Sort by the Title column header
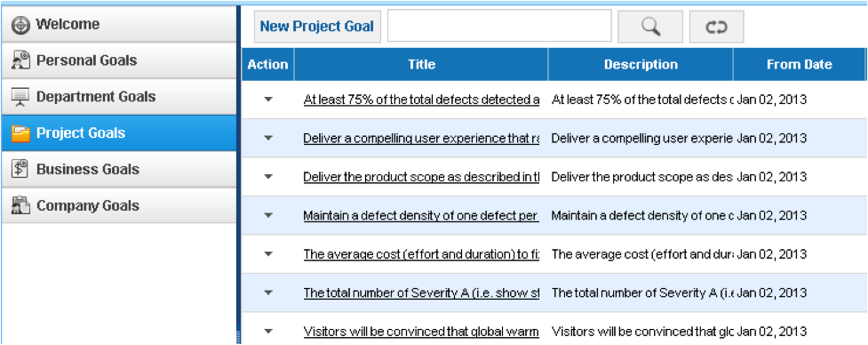868x345 pixels. click(x=421, y=64)
